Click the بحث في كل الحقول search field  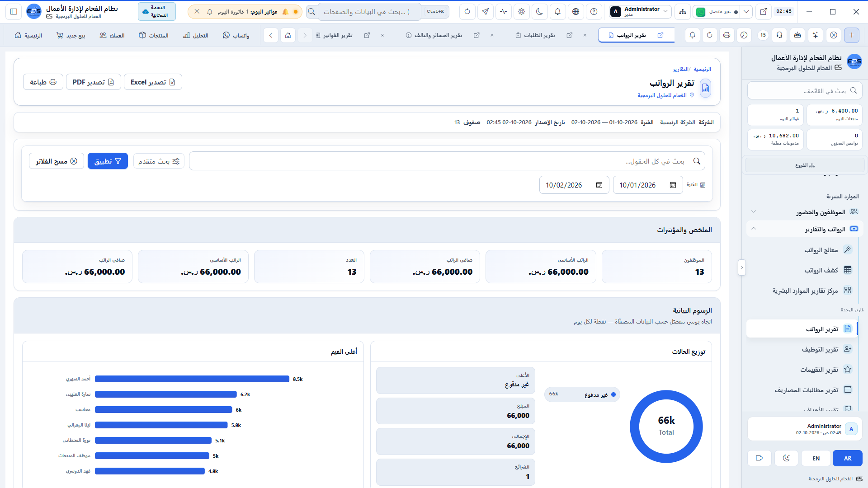coord(447,161)
